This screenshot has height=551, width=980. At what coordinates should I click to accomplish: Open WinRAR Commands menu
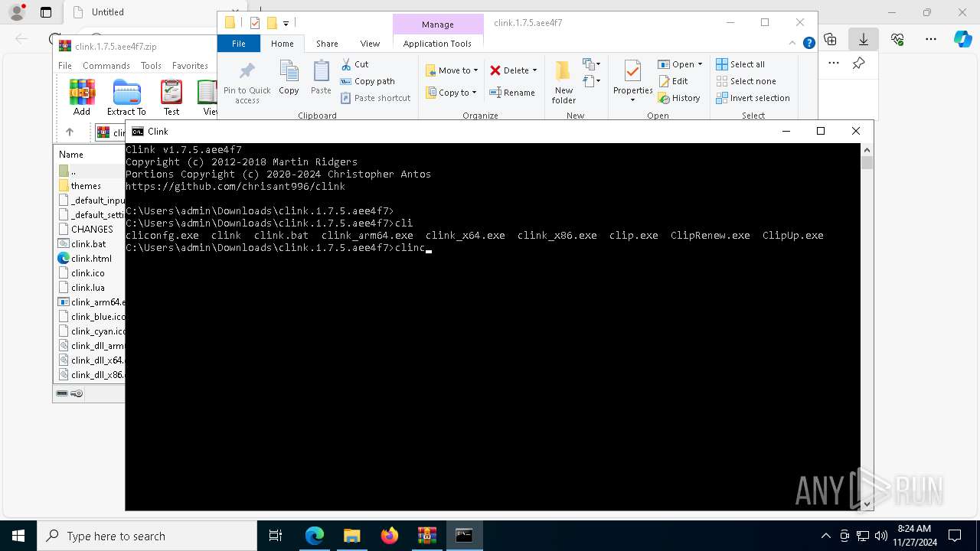(106, 66)
